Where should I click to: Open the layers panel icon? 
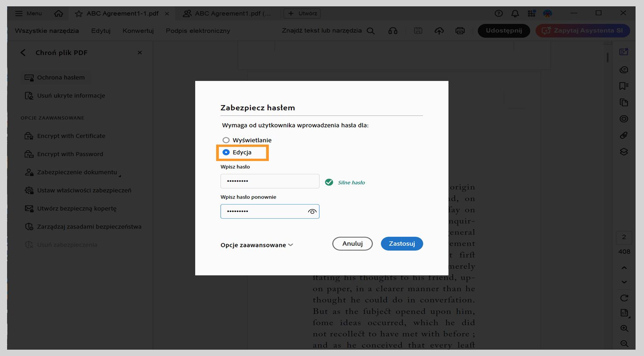point(624,152)
